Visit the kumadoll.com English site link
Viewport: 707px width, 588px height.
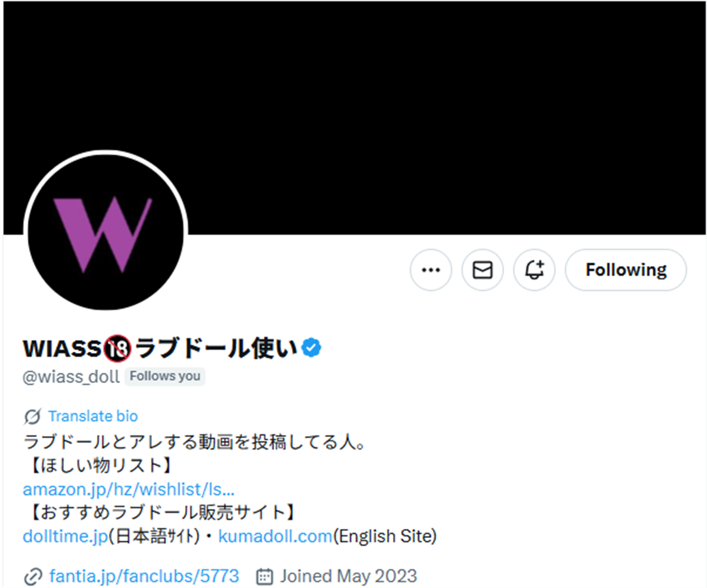click(x=275, y=537)
